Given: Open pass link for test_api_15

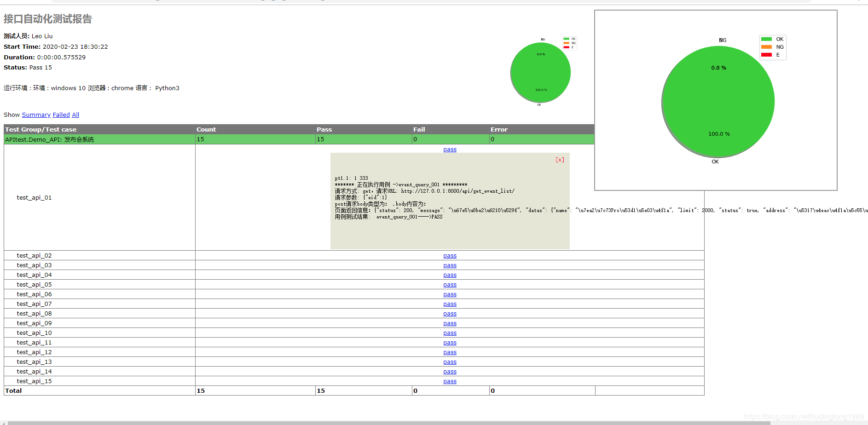Looking at the screenshot, I should click(x=450, y=381).
